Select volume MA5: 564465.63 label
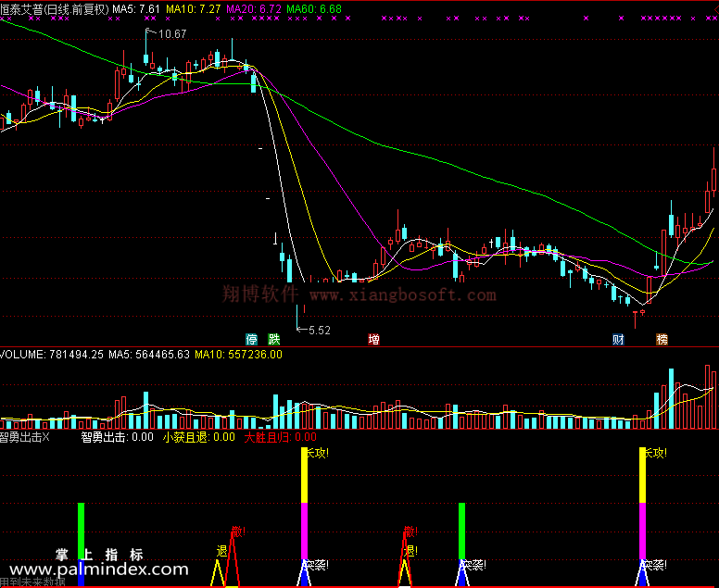Viewport: 719px width, 588px height. (149, 355)
